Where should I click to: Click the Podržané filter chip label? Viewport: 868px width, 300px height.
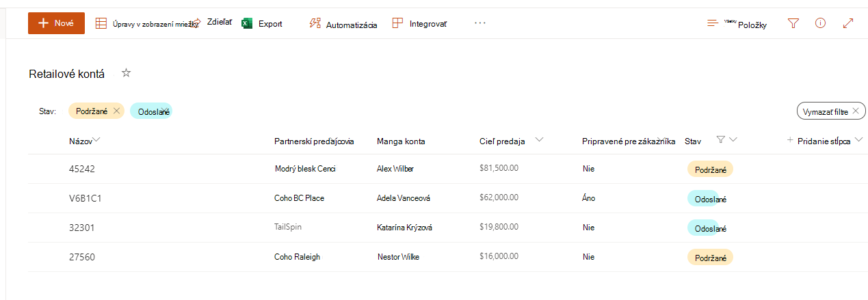pyautogui.click(x=93, y=111)
